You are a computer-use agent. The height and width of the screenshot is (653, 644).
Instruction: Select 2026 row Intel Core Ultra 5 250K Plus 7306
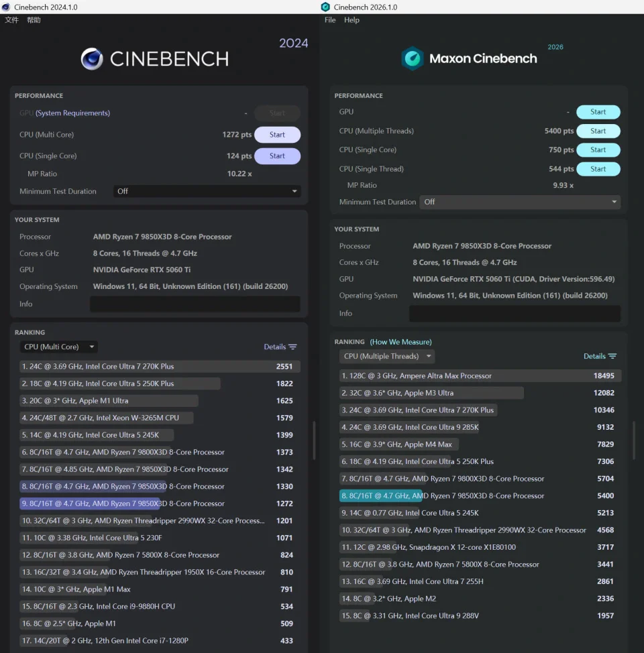click(x=480, y=461)
